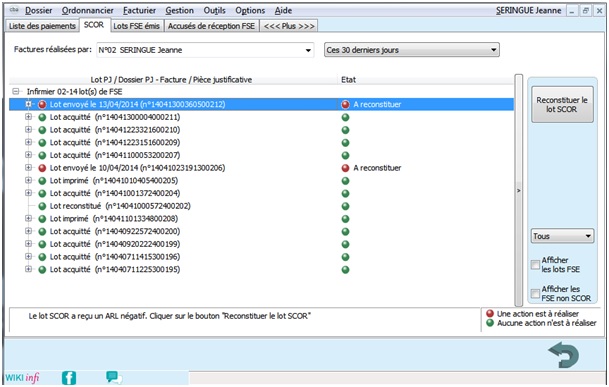This screenshot has width=609, height=387.
Task: Open the Aide menu
Action: 283,10
